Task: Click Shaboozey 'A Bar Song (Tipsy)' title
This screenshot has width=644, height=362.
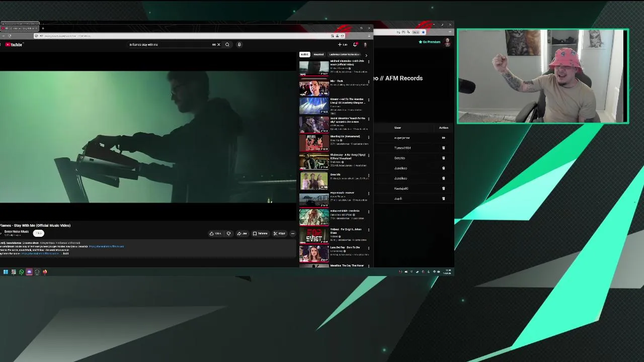Action: (x=348, y=156)
